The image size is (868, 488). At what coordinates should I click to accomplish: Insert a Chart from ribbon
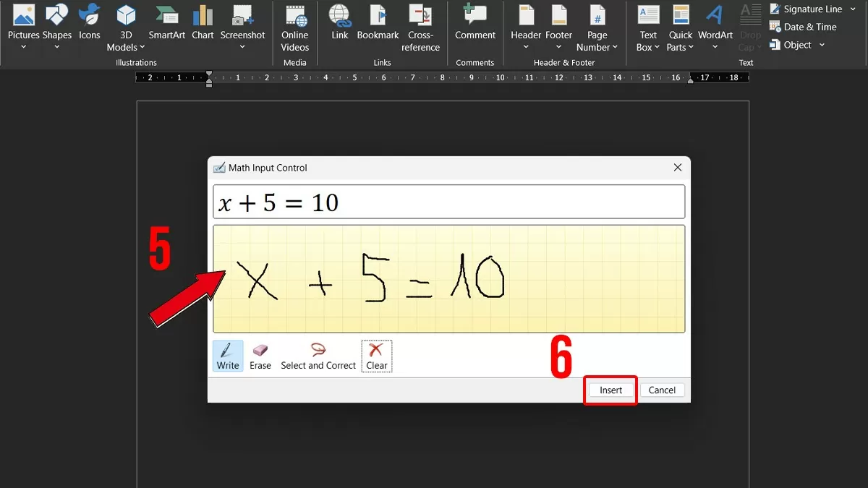203,23
